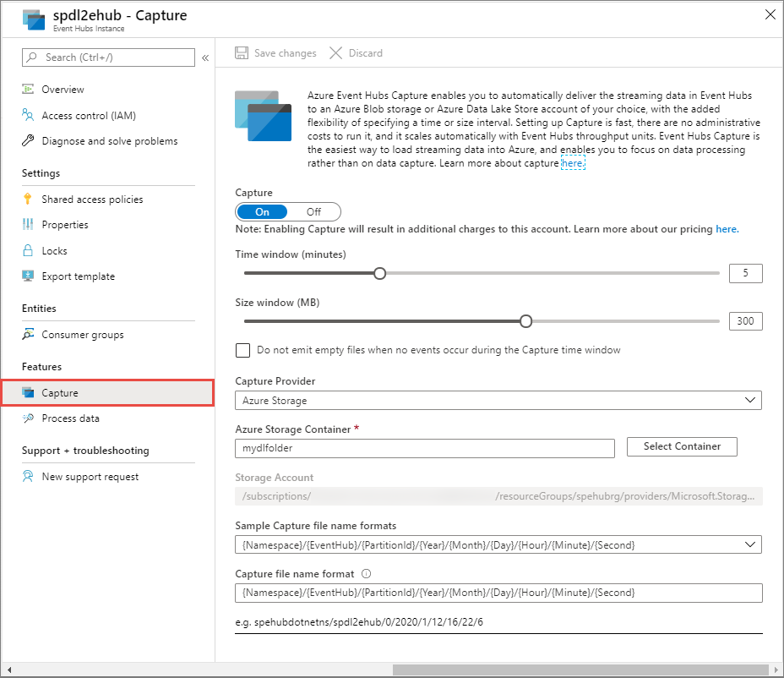Click the Capture feature icon in sidebar
This screenshot has width=784, height=678.
pos(28,392)
